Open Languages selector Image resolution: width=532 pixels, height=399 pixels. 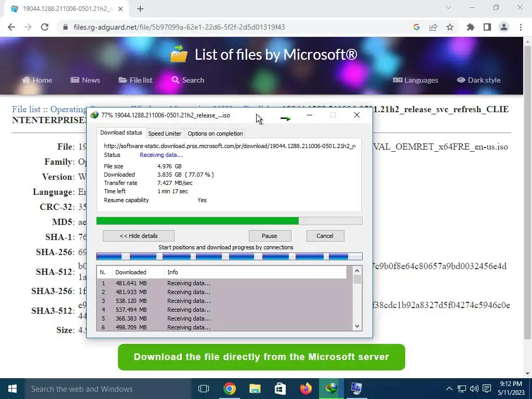[415, 80]
